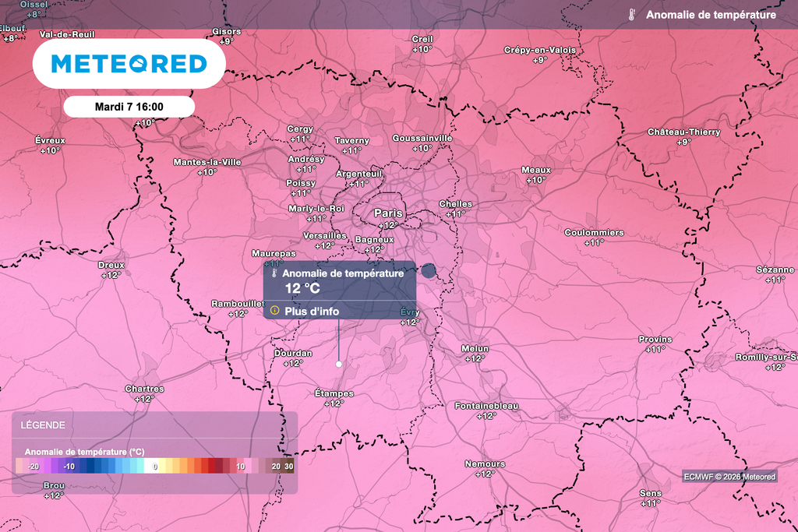Select the Crépy-en-Valois label

[540, 50]
